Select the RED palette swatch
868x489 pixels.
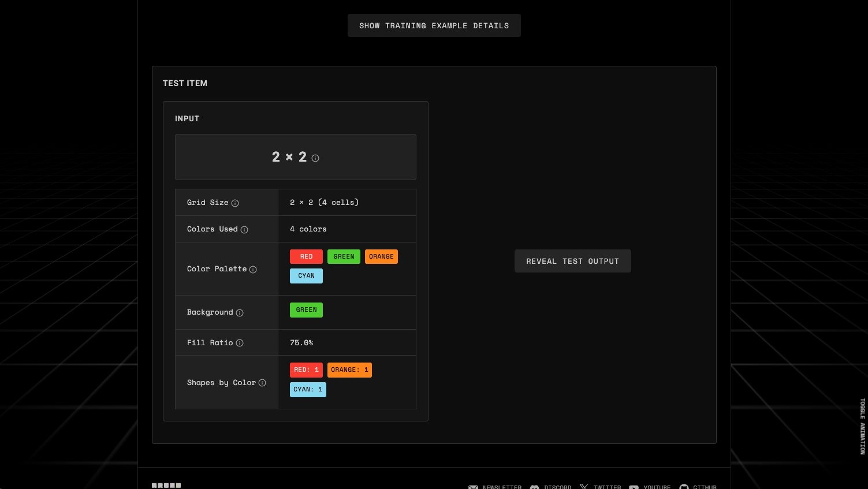coord(306,256)
